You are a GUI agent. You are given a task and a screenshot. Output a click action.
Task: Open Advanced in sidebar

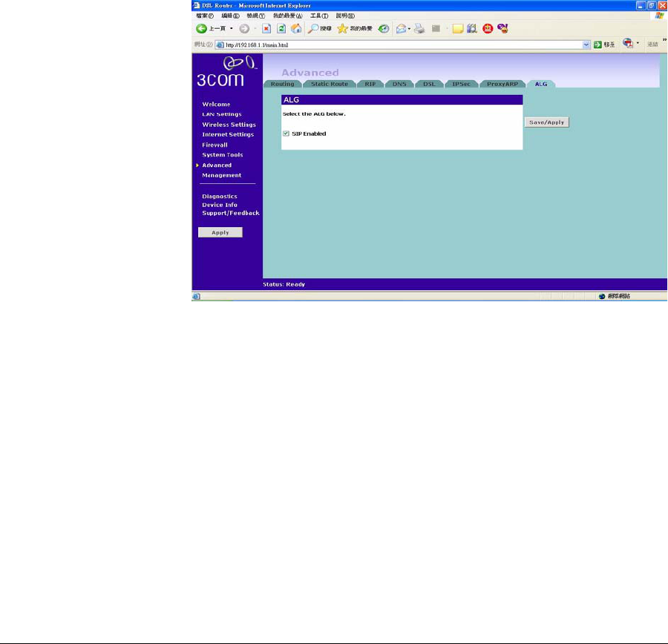coord(217,165)
